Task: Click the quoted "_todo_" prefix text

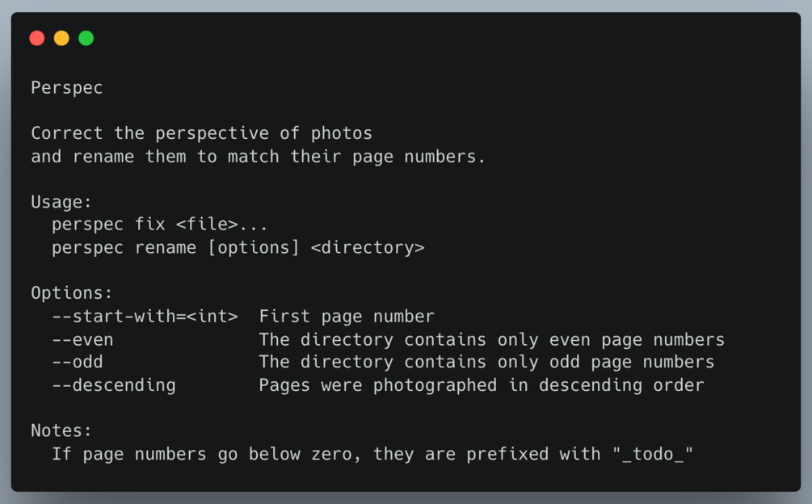Action: tap(653, 454)
